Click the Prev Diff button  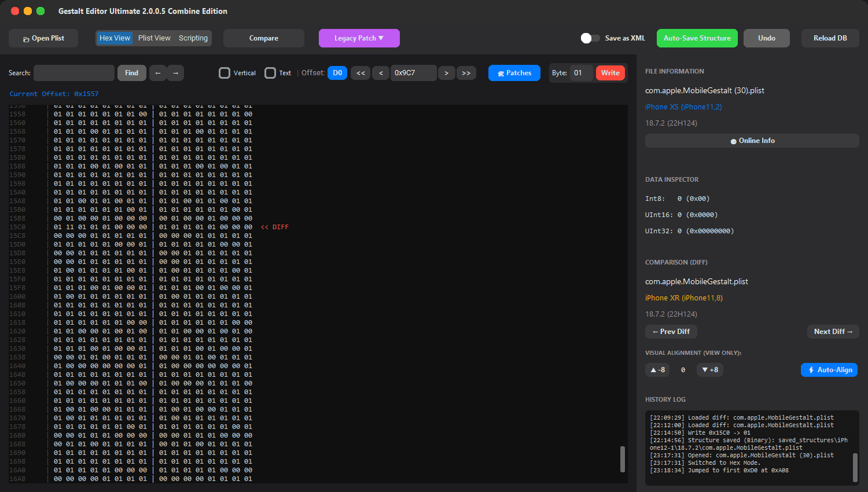(x=671, y=332)
